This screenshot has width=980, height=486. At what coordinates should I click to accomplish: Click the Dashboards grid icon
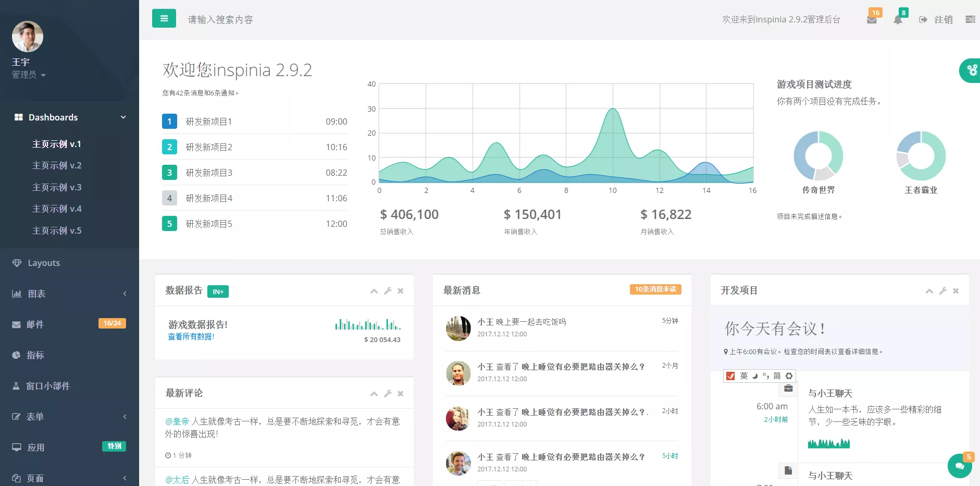(x=18, y=117)
